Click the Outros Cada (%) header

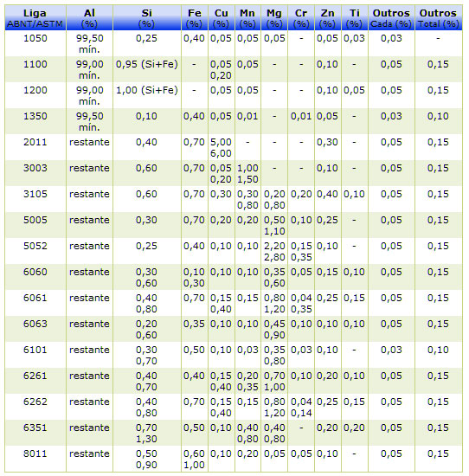[391, 18]
